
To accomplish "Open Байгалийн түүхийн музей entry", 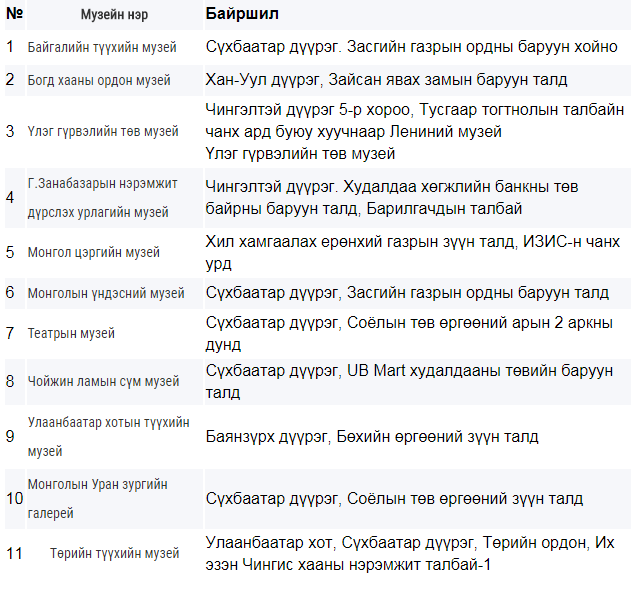I will tap(102, 47).
